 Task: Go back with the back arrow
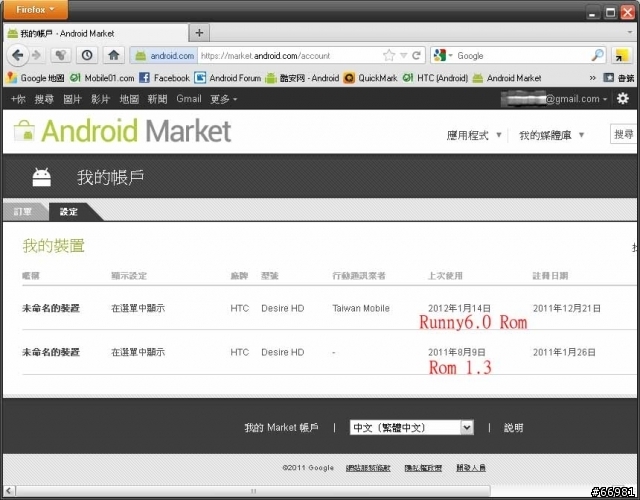18,55
